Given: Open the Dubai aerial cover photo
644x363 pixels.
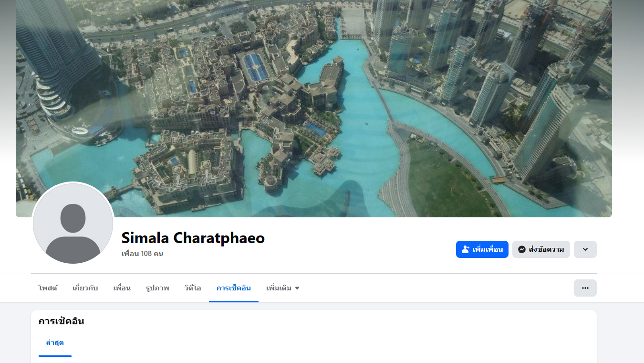Looking at the screenshot, I should pyautogui.click(x=314, y=108).
